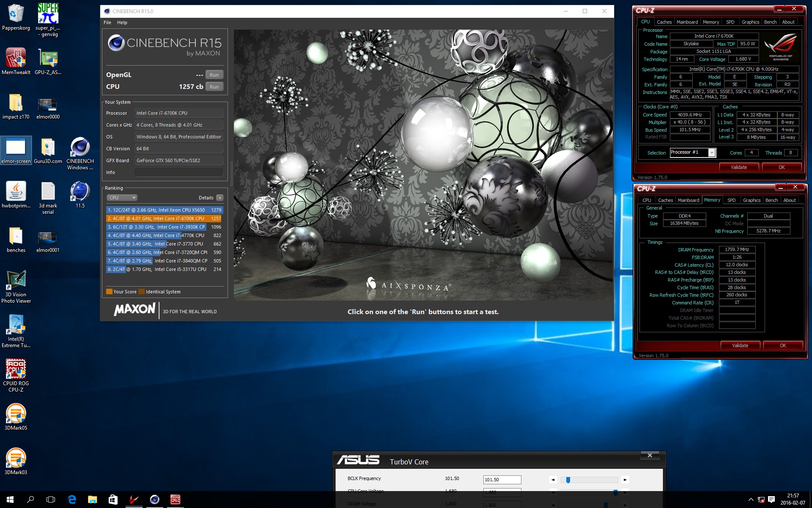Click the BCLK Frequency slider handle
Image resolution: width=812 pixels, height=508 pixels.
click(x=568, y=480)
